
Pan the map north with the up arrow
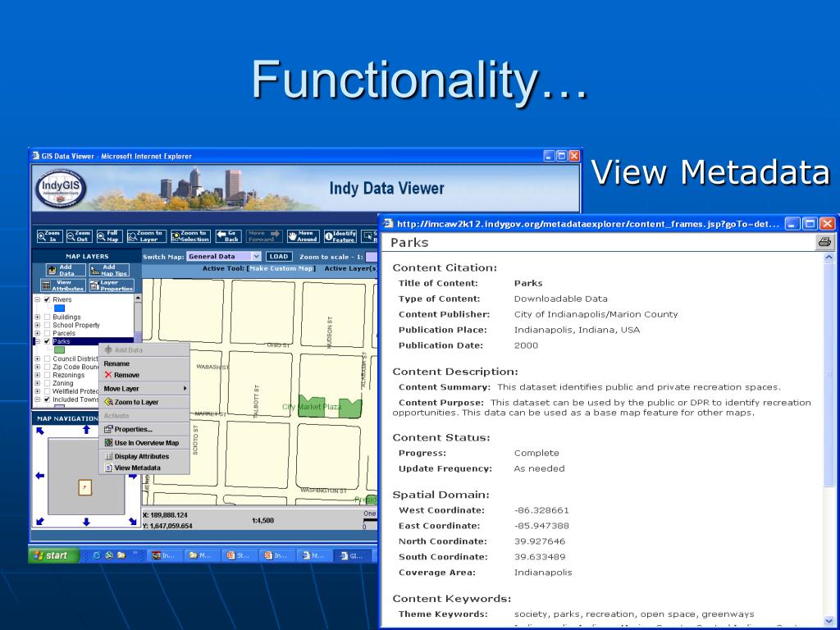(x=86, y=430)
